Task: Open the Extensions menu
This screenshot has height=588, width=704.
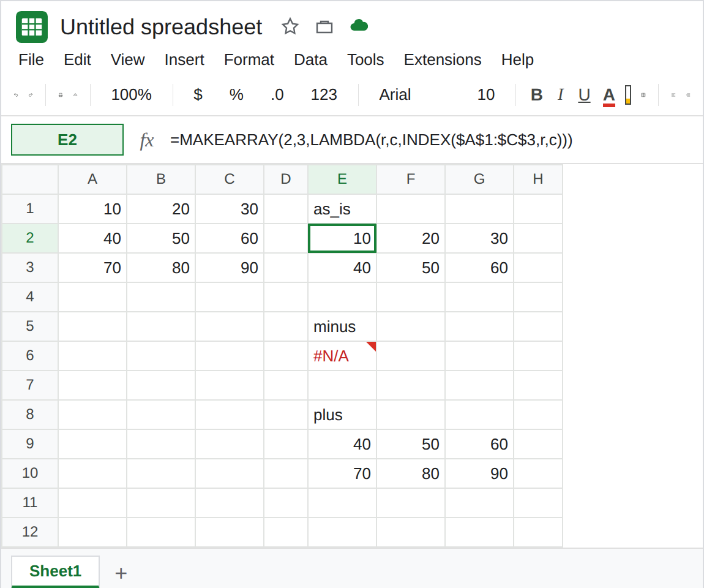Action: [442, 59]
